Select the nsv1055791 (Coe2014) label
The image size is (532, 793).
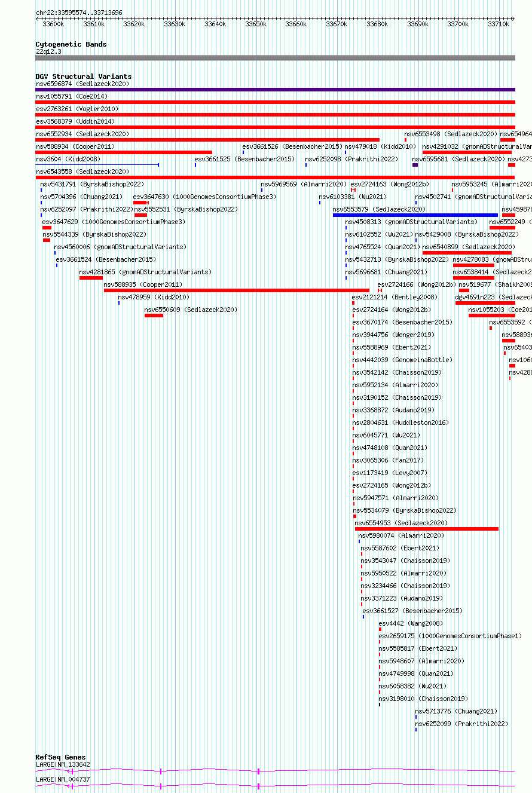coord(71,96)
